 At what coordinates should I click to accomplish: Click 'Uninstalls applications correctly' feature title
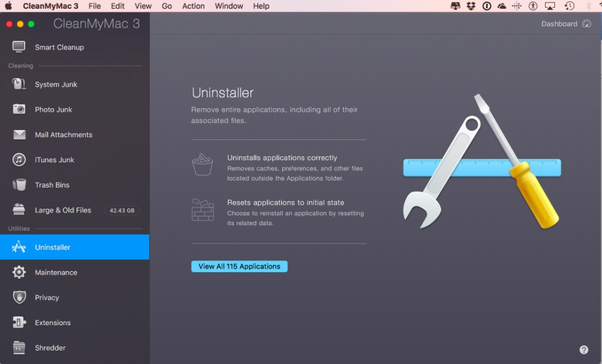point(282,158)
